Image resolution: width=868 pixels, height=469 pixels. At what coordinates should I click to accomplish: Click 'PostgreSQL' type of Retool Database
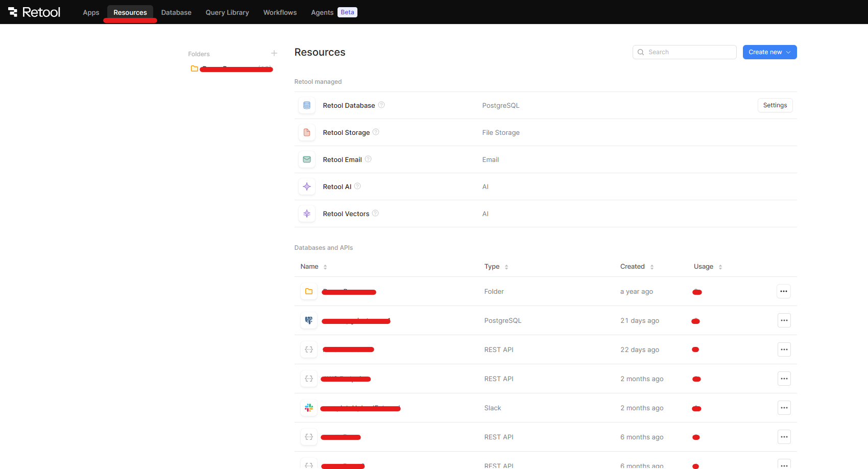(500, 105)
